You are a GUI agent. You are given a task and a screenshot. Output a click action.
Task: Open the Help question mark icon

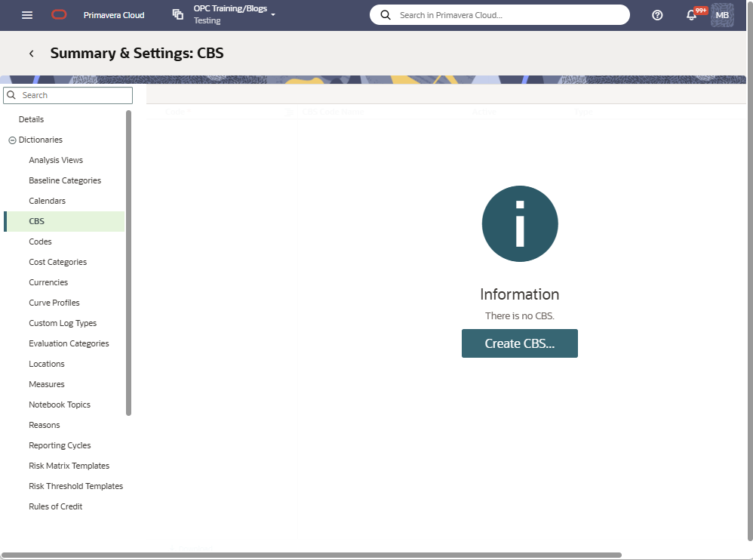[657, 15]
